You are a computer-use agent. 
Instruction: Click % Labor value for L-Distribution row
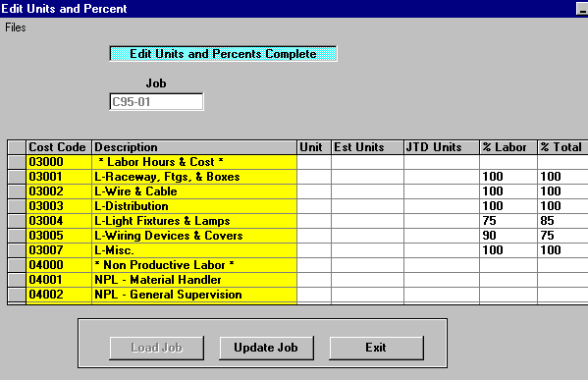click(x=508, y=206)
